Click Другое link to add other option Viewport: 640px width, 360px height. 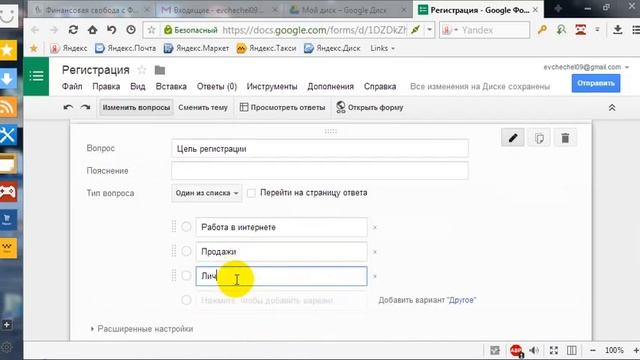[462, 300]
